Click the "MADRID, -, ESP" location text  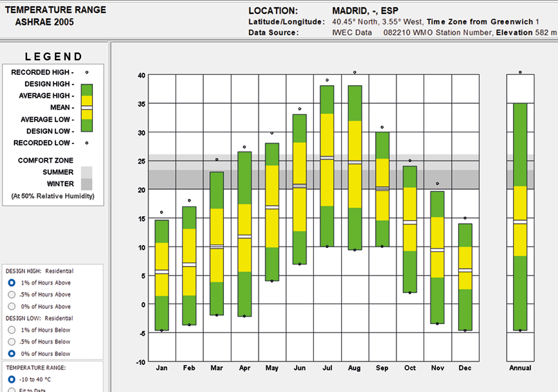pyautogui.click(x=367, y=11)
